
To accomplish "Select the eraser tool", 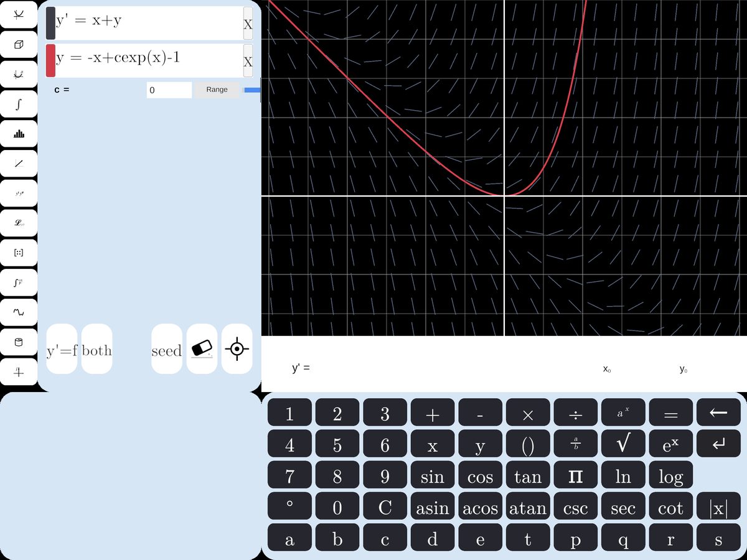I will pos(202,349).
